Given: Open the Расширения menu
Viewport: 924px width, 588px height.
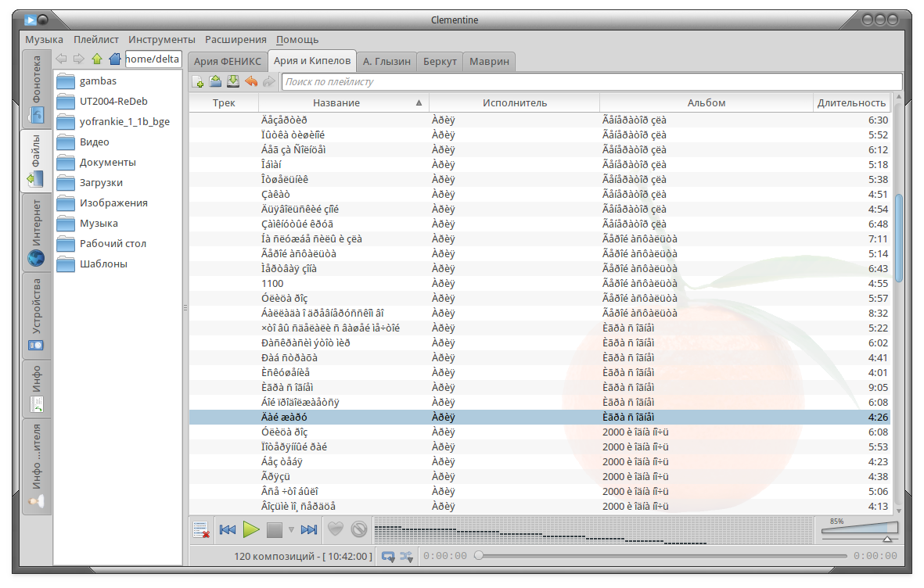Looking at the screenshot, I should click(x=235, y=39).
